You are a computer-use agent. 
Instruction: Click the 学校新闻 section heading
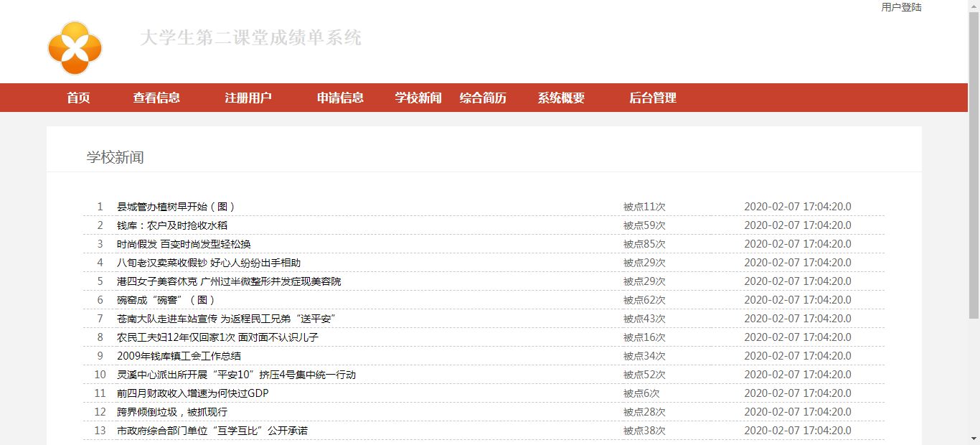pyautogui.click(x=115, y=157)
